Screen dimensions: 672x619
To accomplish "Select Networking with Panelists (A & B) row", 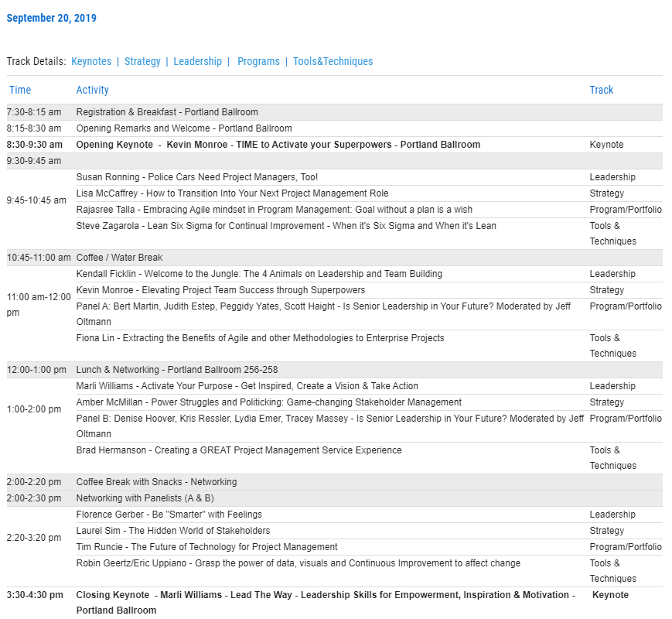I will (x=334, y=498).
